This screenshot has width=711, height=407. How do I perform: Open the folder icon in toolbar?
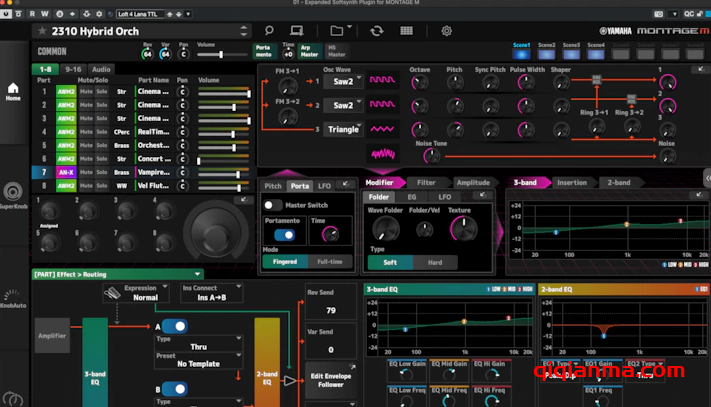pyautogui.click(x=336, y=30)
